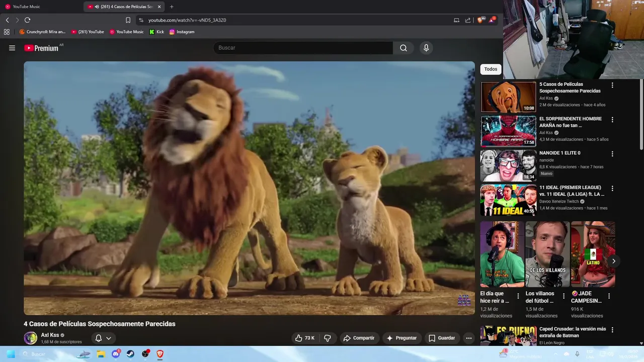
Task: Open File Explorer from taskbar
Action: [101, 354]
